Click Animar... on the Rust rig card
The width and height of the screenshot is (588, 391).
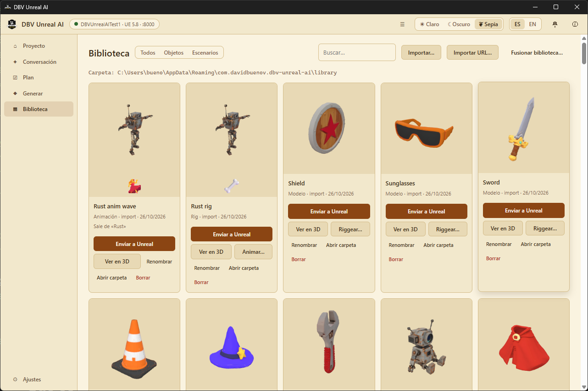tap(253, 252)
